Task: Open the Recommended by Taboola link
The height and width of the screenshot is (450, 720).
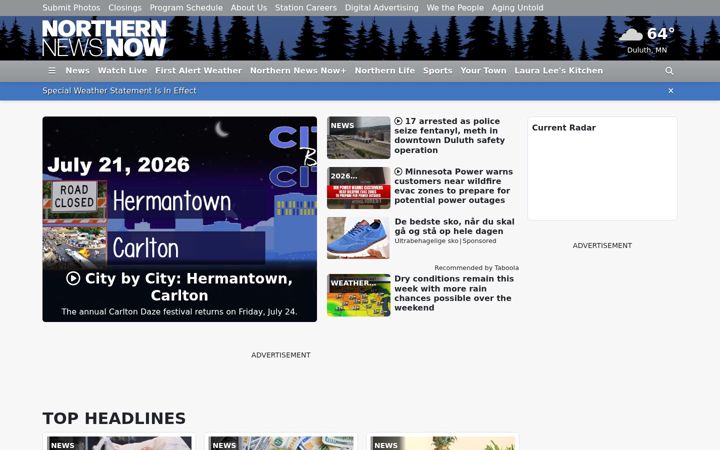Action: click(x=476, y=268)
